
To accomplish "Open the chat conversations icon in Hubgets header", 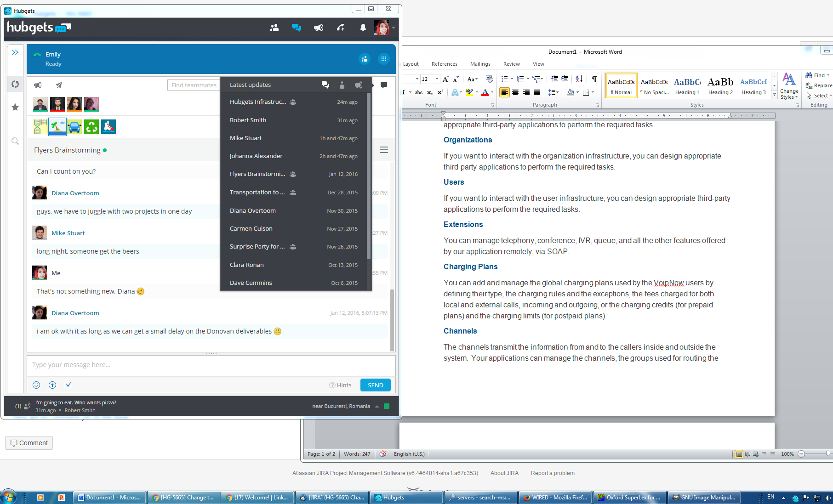I will 297,28.
